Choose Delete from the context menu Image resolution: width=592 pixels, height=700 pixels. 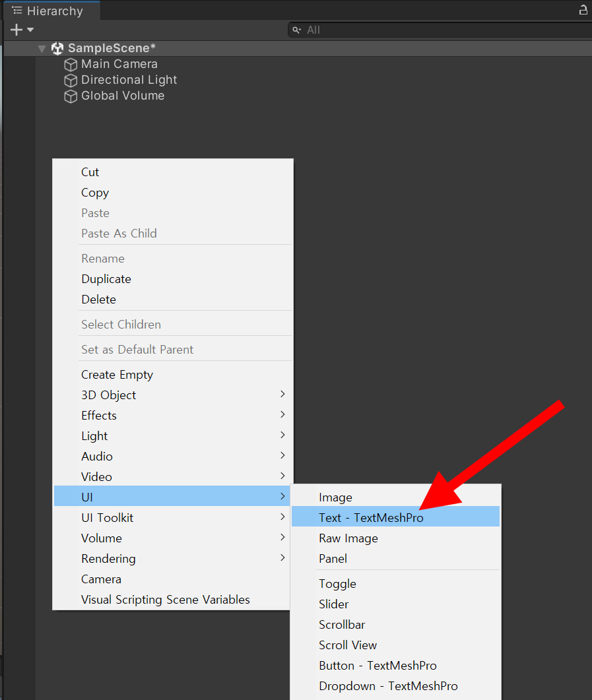point(173,300)
